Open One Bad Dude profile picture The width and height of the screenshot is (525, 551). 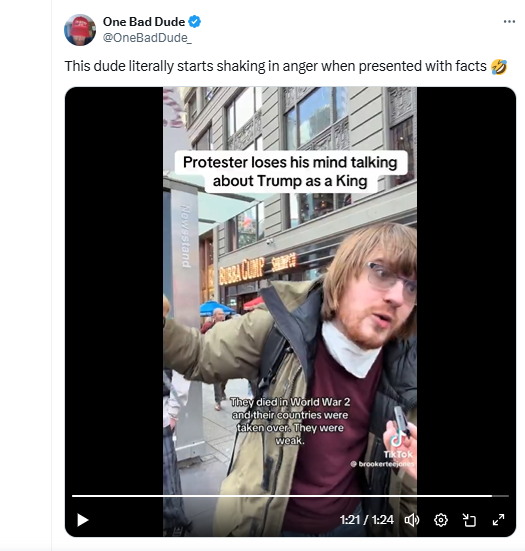80,30
